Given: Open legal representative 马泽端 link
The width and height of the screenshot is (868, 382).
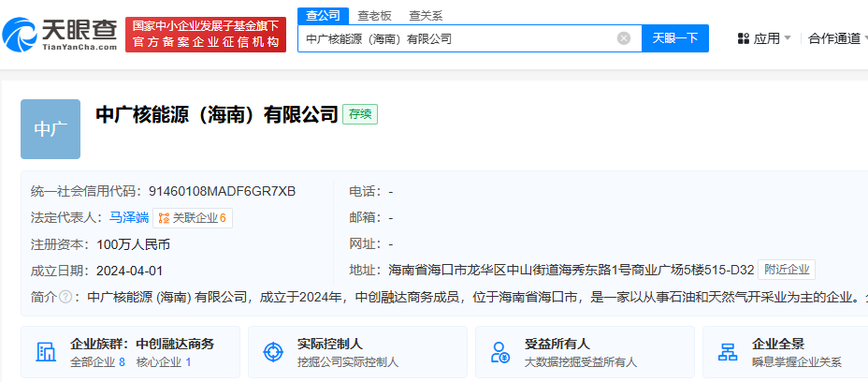Looking at the screenshot, I should point(129,218).
